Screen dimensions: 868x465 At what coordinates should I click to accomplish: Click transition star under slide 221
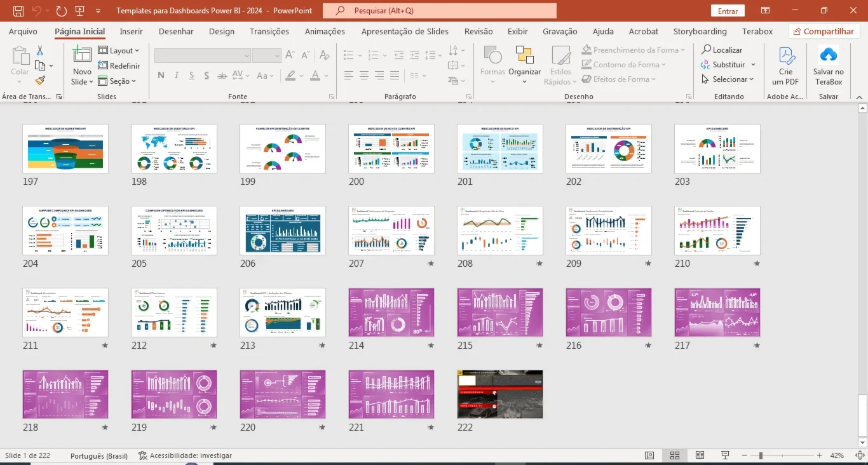pos(431,428)
